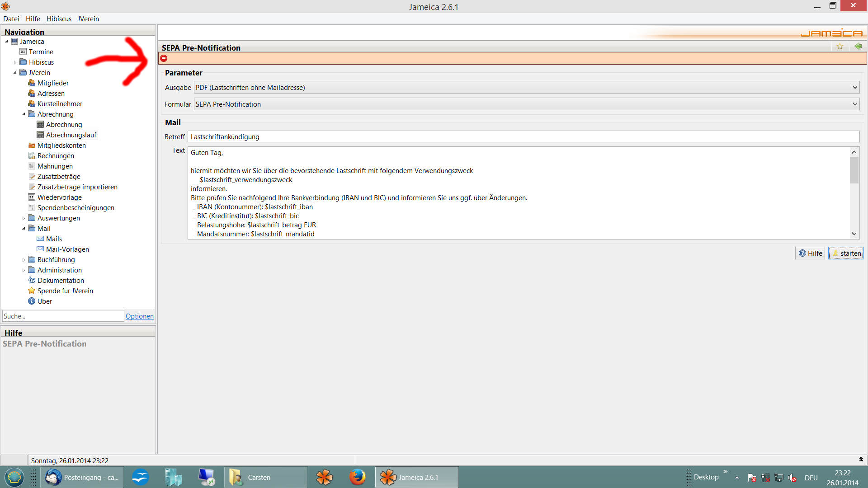Show hidden tray icons arrow
The image size is (868, 488).
click(x=737, y=478)
